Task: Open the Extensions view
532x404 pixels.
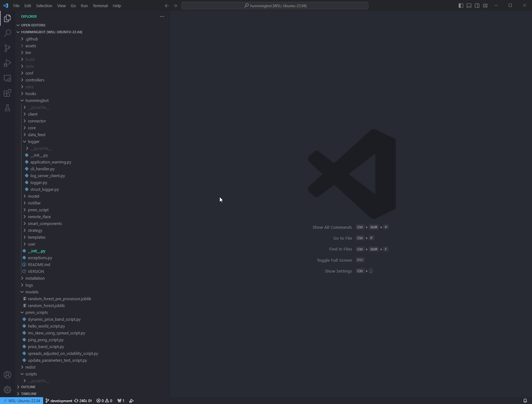Action: pyautogui.click(x=7, y=93)
